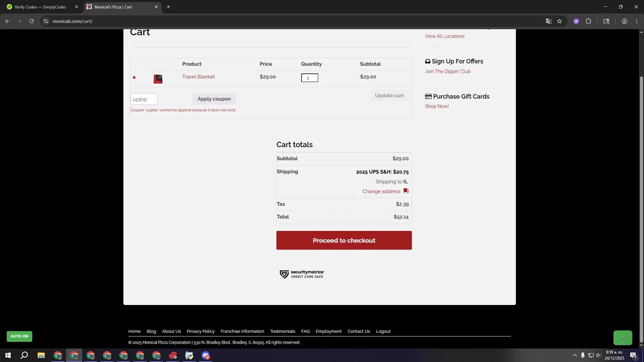Open the red app with green check in taskbar
Screen dimensions: 644x362
(x=173, y=355)
